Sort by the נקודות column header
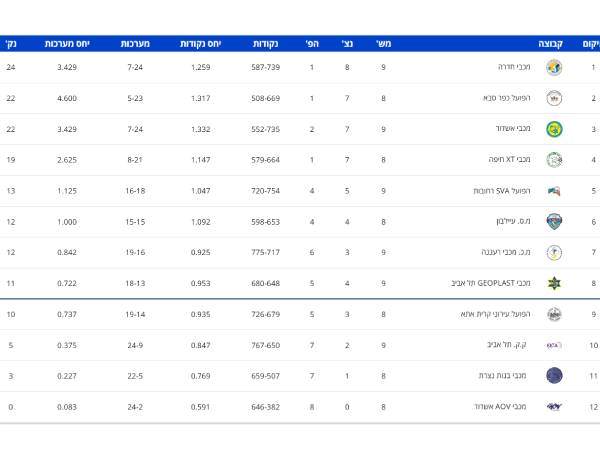The height and width of the screenshot is (450, 600). tap(266, 44)
